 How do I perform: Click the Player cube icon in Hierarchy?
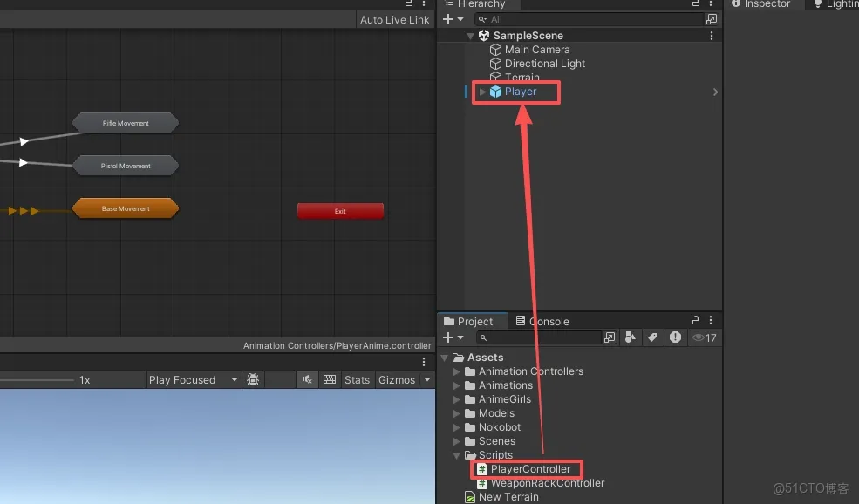[x=495, y=91]
